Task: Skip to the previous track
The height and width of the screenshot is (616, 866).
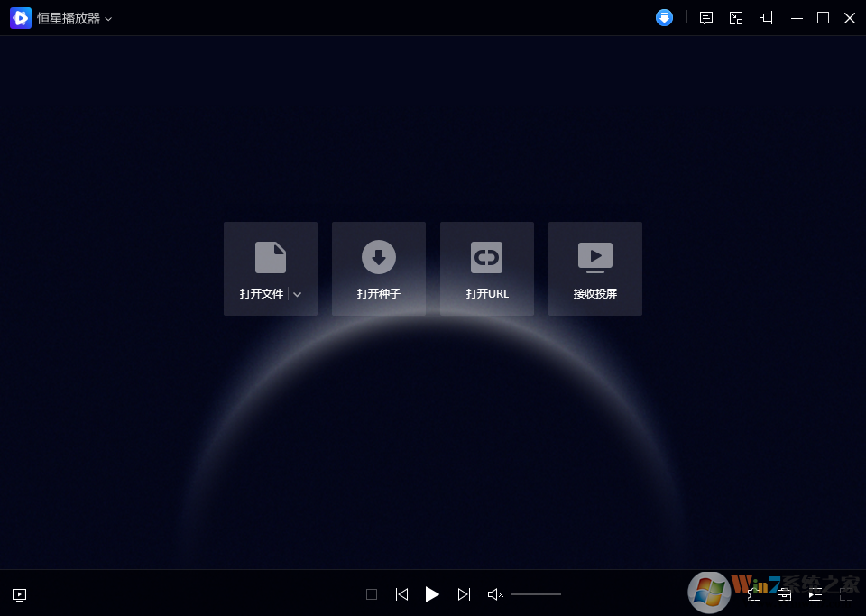Action: [x=402, y=594]
